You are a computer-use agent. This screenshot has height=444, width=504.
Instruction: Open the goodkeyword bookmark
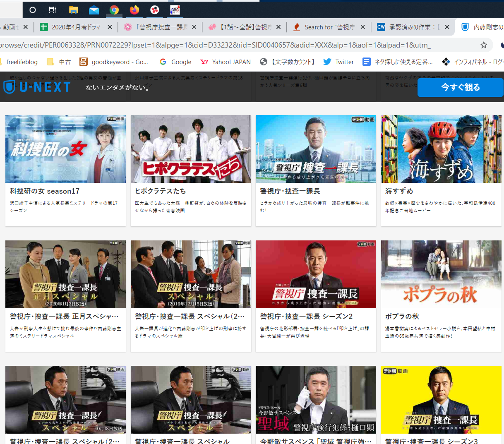click(x=114, y=62)
